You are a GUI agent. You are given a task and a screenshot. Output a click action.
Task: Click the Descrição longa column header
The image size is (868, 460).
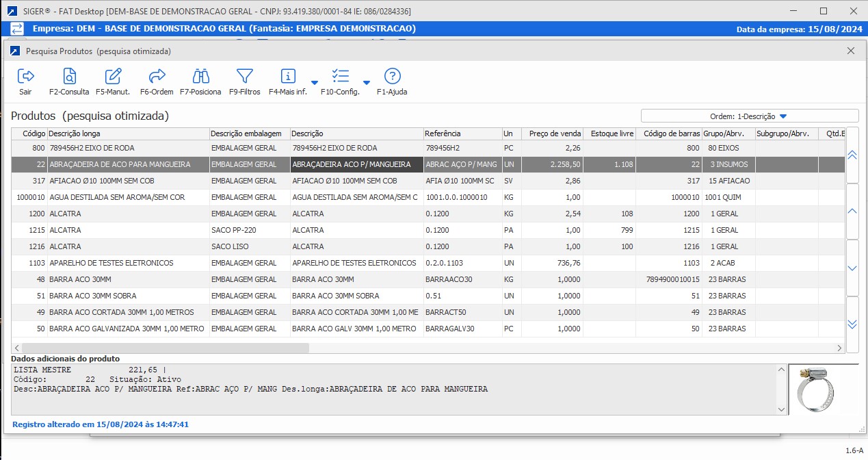pos(127,133)
